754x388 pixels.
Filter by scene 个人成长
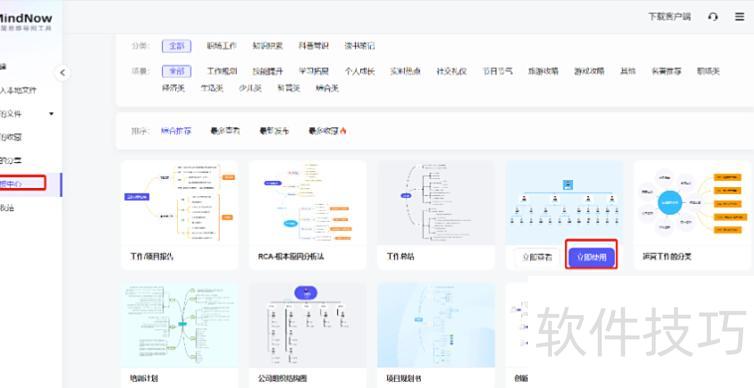[359, 72]
